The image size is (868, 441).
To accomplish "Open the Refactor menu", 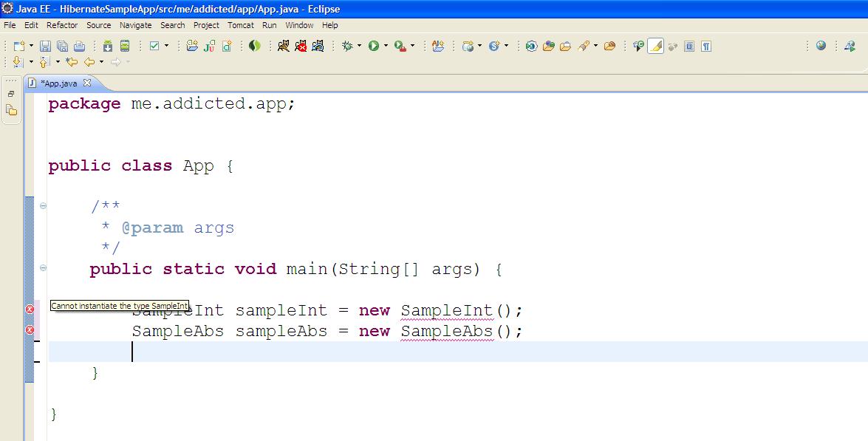I will coord(62,25).
